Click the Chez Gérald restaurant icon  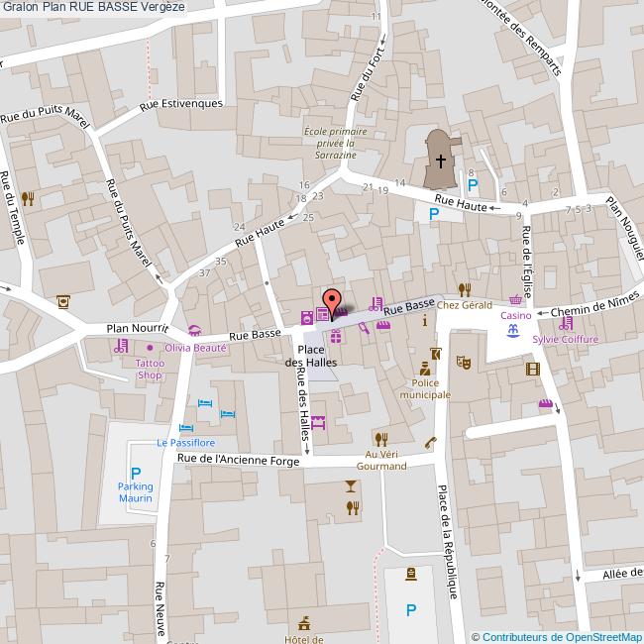pyautogui.click(x=464, y=289)
